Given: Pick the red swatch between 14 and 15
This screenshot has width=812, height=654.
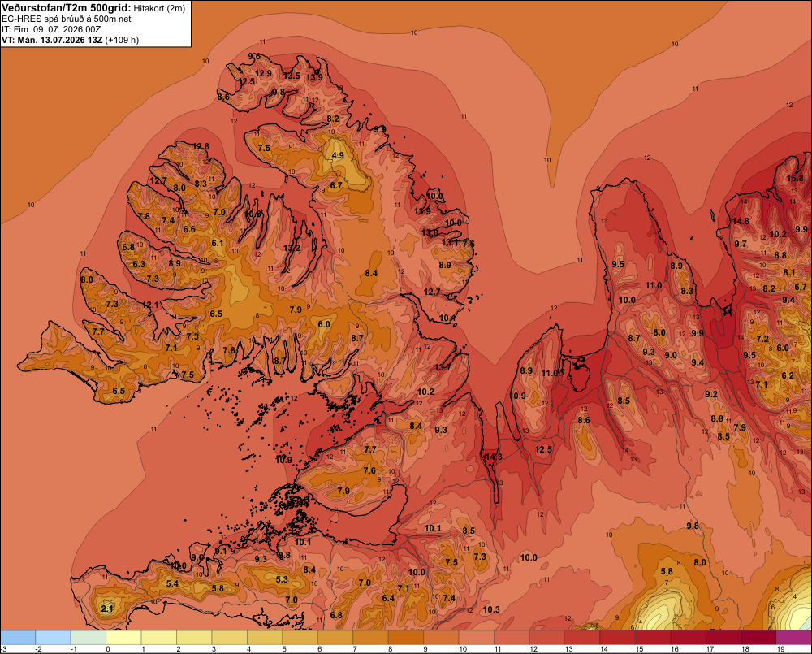Looking at the screenshot, I should [618, 637].
